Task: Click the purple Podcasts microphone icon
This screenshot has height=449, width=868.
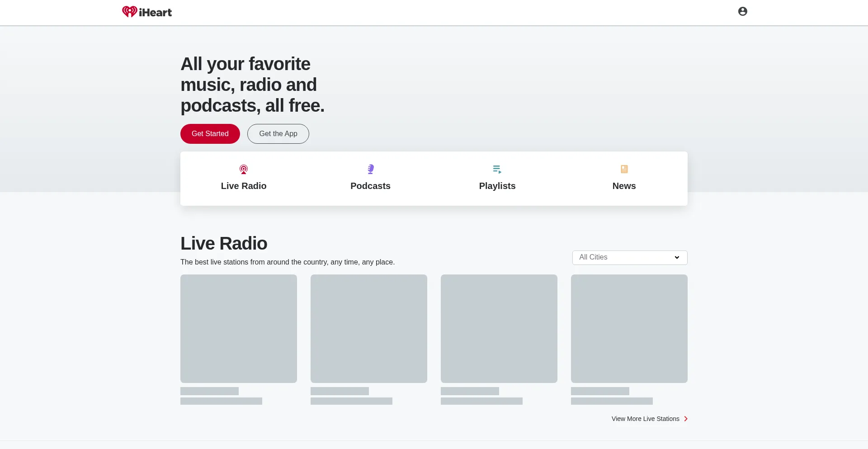Action: 371,169
